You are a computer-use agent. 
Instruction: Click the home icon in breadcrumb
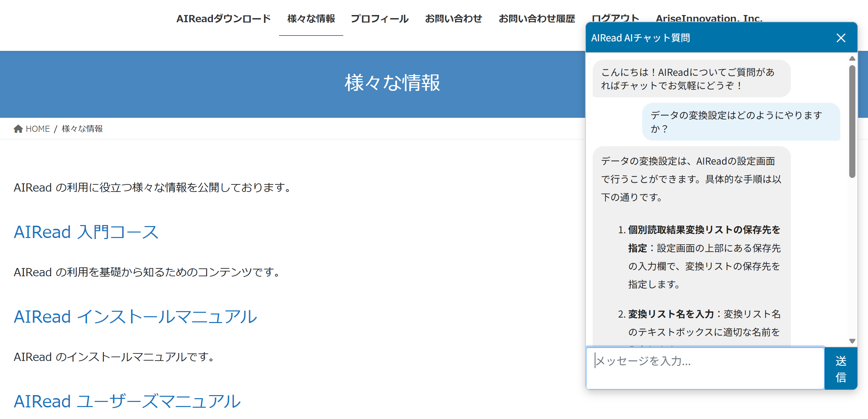tap(18, 129)
